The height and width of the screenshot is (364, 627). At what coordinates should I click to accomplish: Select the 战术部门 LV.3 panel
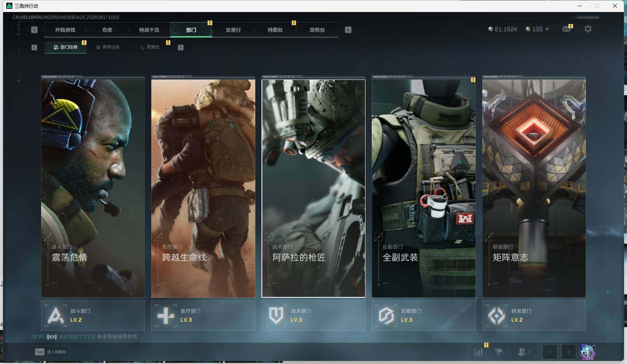[313, 316]
